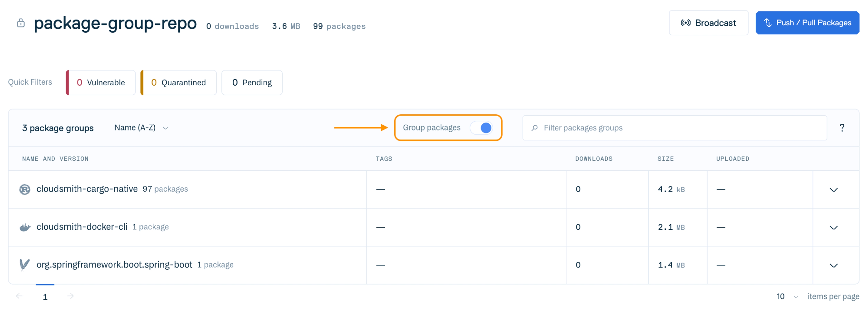Open the Name (A-Z) sort dropdown

(141, 128)
